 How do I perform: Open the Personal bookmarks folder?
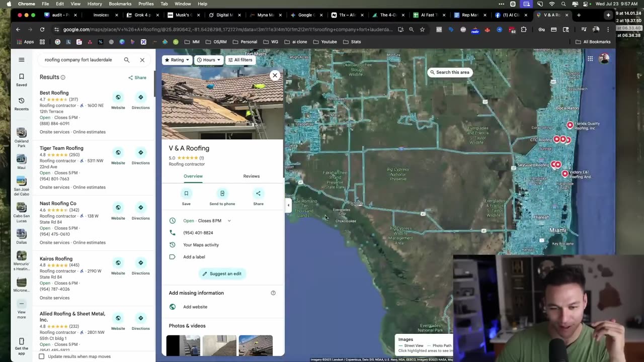[245, 42]
